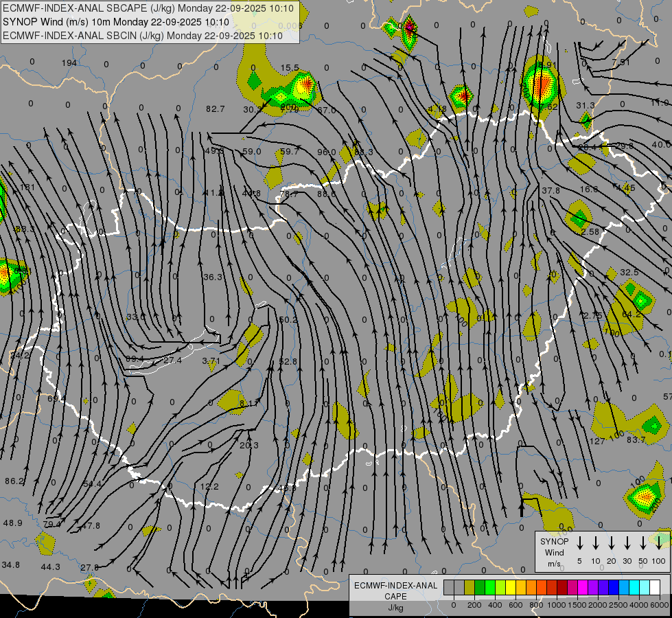Click the map value 2.75
672x618 pixels.
tap(592, 316)
